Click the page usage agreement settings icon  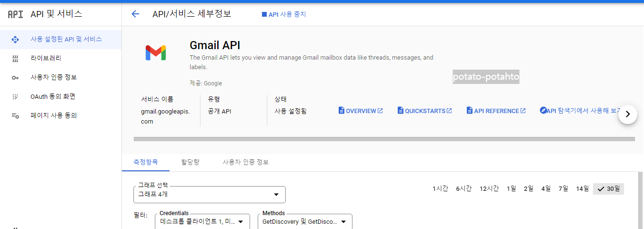pos(15,116)
